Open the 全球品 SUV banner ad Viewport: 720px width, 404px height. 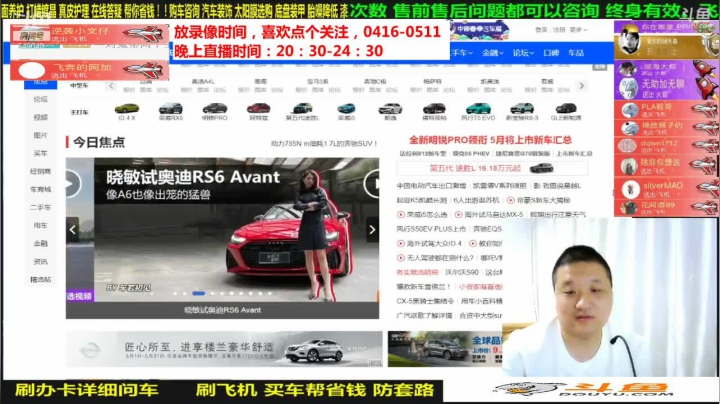click(x=445, y=349)
